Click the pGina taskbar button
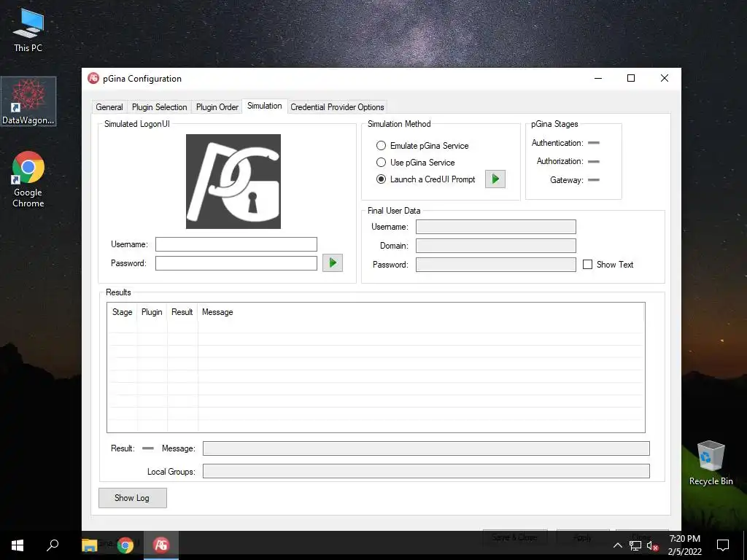The image size is (747, 560). (x=161, y=545)
